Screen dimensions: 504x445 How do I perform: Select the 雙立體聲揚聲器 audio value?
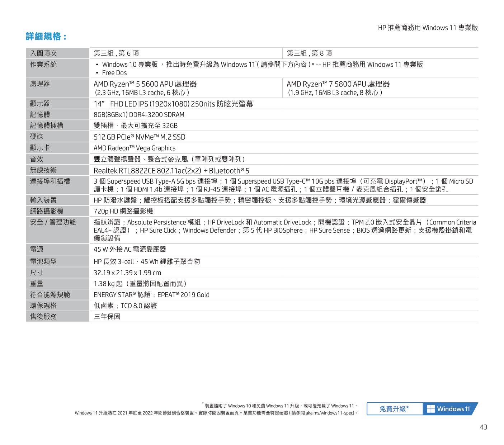[x=171, y=159]
